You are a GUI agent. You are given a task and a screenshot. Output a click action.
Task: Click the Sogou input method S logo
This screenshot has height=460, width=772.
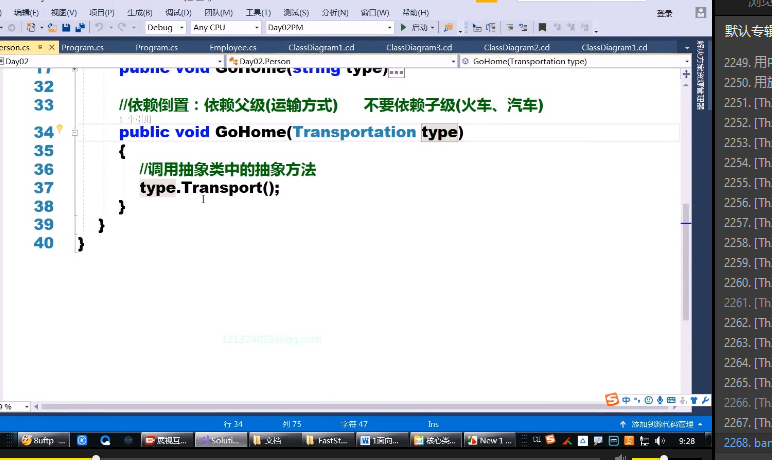point(612,399)
